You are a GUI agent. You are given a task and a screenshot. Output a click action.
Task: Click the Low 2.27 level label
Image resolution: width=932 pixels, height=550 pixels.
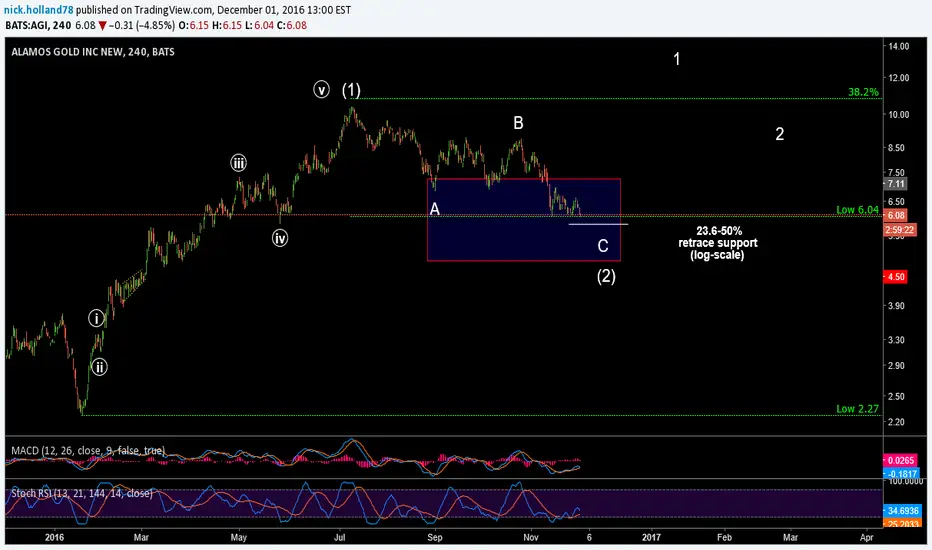[857, 408]
